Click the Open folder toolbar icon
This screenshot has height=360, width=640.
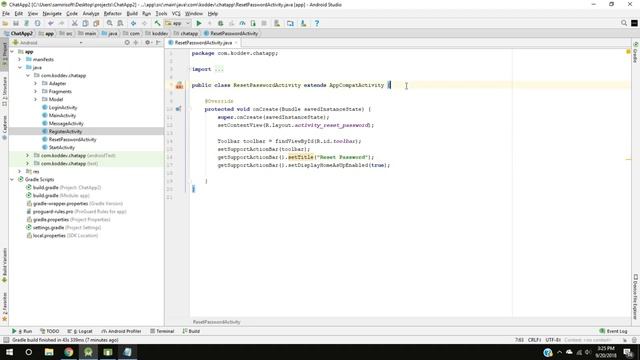point(5,23)
